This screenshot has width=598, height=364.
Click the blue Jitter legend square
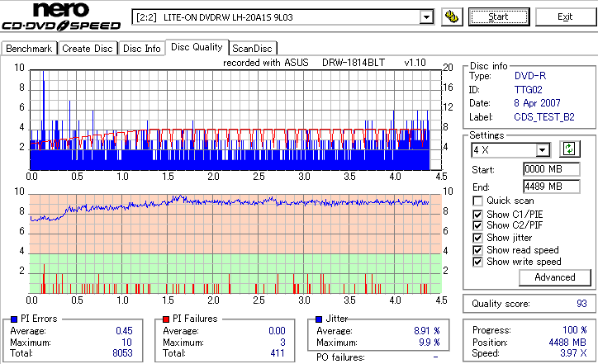(319, 319)
